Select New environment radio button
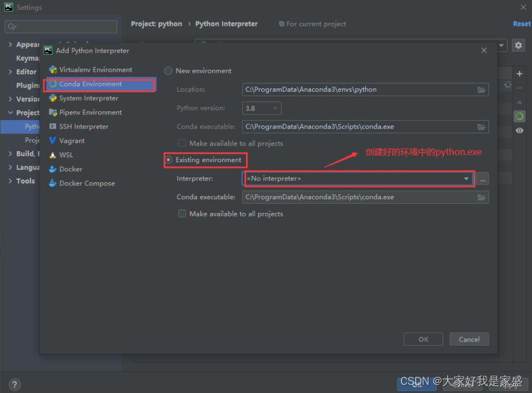 click(x=168, y=70)
